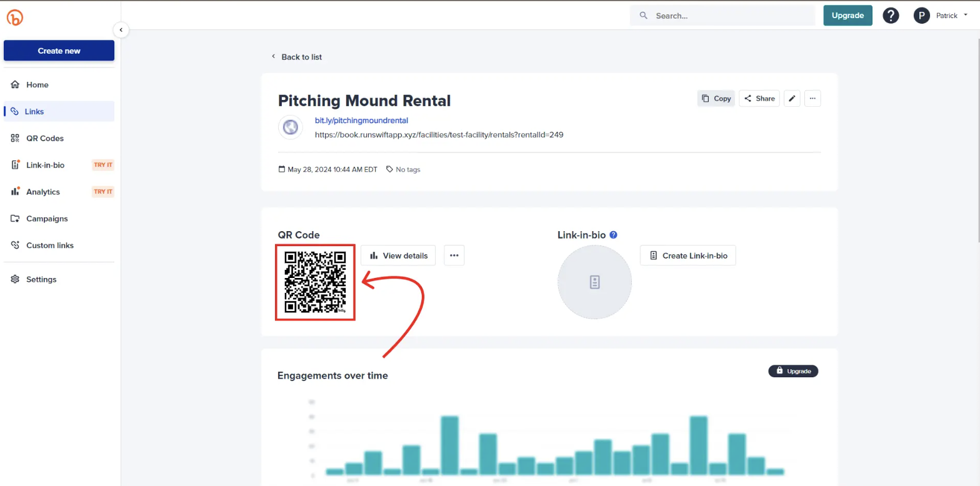The height and width of the screenshot is (486, 980).
Task: Focus the Search input field
Action: pos(722,16)
